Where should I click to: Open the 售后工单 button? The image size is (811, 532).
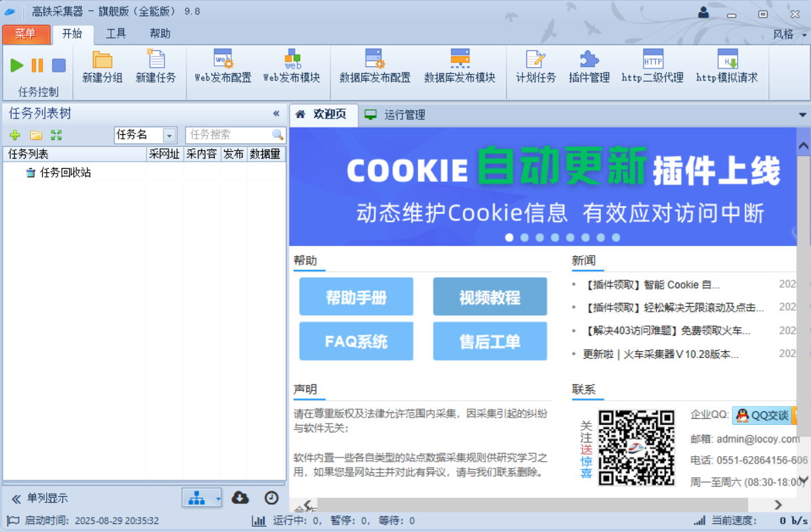490,341
